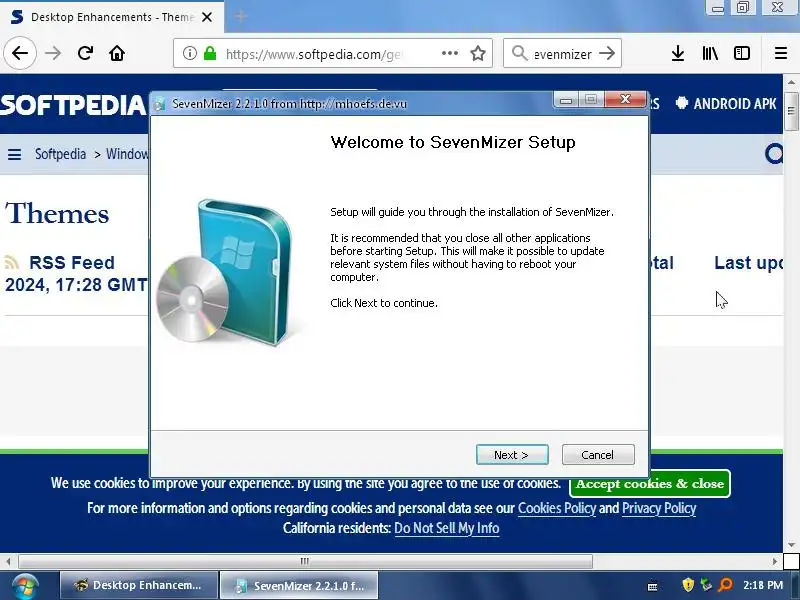
Task: Select Desktop Enhancements browser tab
Action: [x=111, y=17]
